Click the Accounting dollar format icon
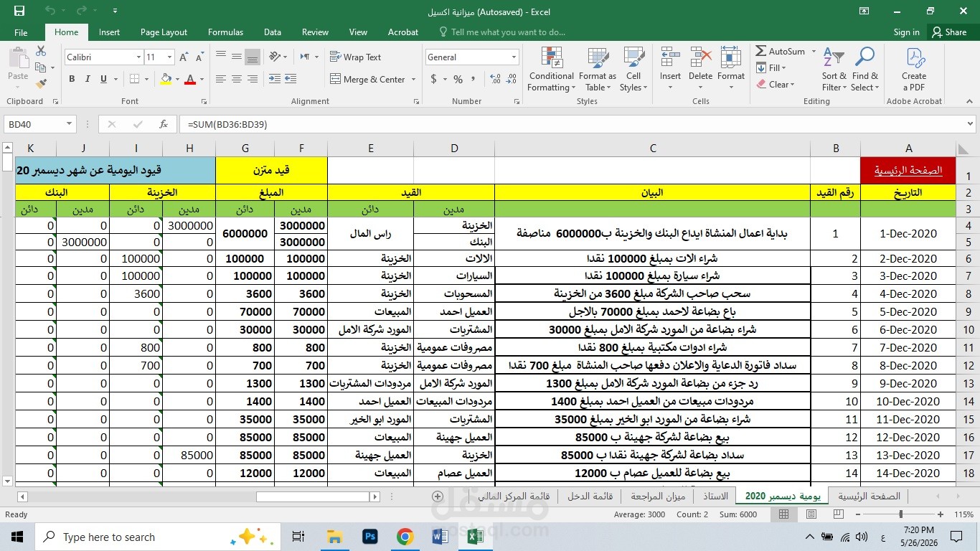The width and height of the screenshot is (980, 551). pos(434,80)
